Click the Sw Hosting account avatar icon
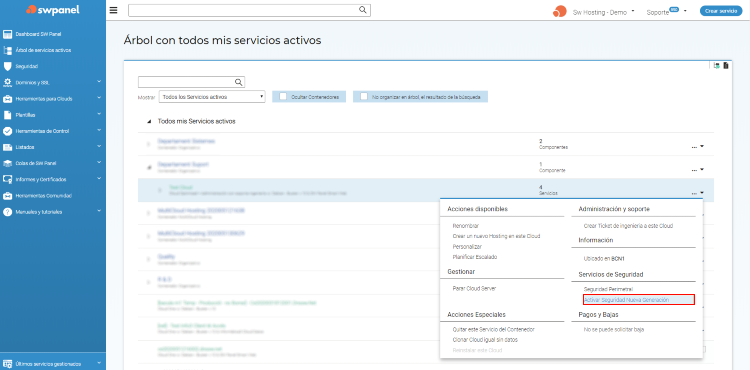 pos(560,11)
